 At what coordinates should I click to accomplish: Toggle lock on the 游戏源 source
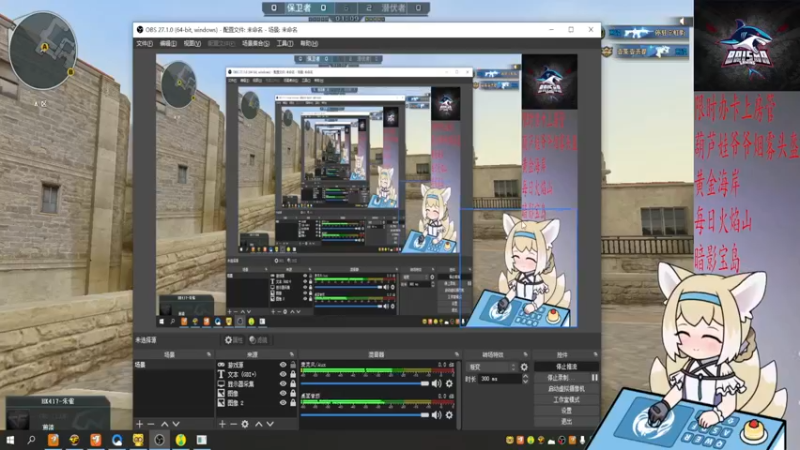pos(293,365)
